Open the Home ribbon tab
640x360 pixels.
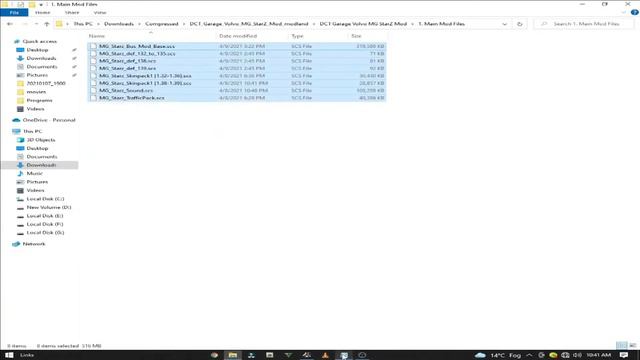[42, 13]
